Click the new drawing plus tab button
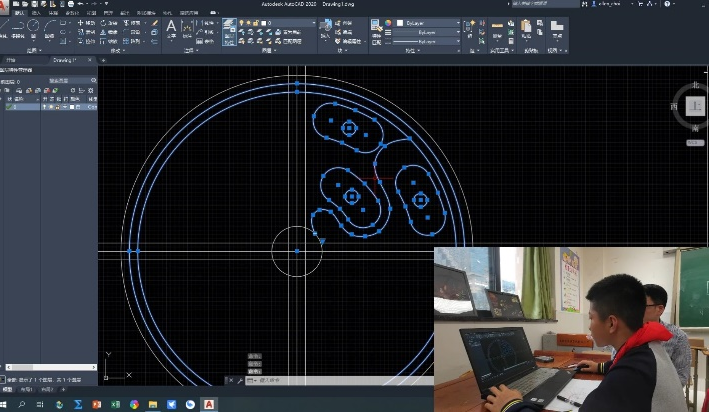The image size is (709, 412). 103,60
